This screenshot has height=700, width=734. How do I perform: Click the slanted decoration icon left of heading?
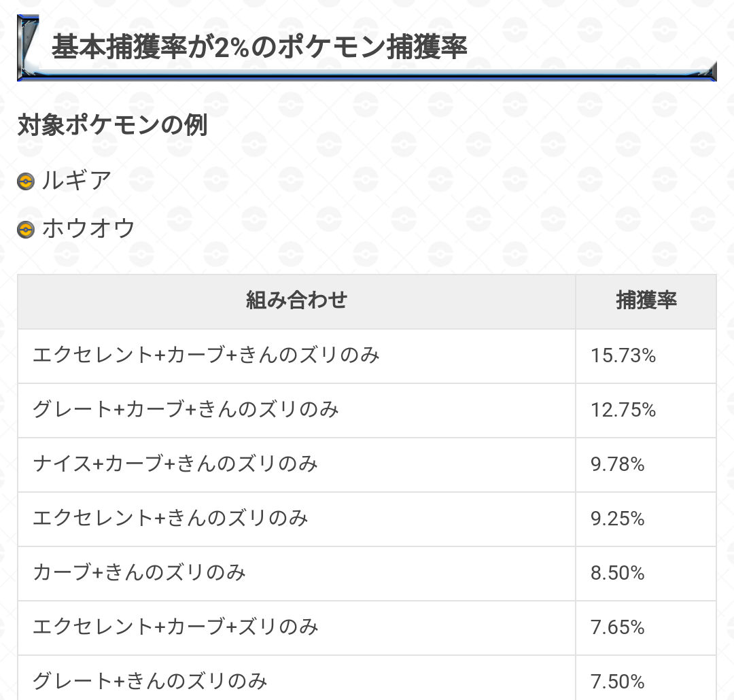coord(28,46)
